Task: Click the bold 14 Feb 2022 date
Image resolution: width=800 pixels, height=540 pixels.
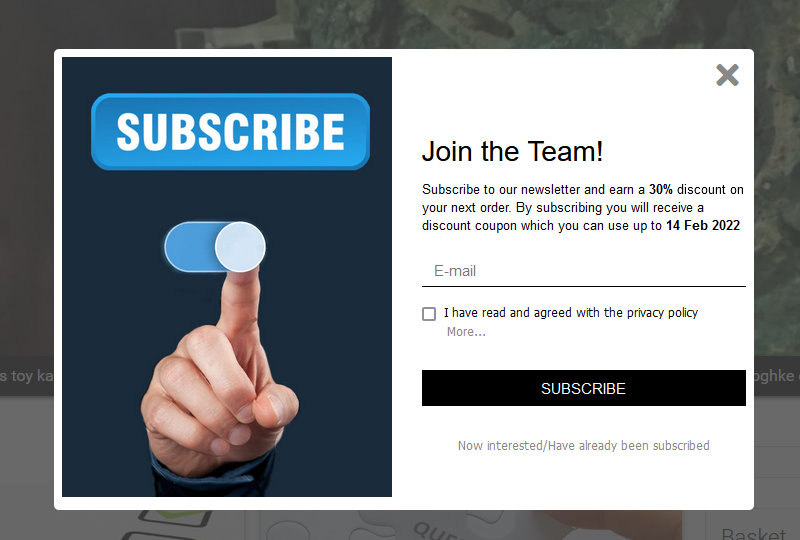Action: 703,225
